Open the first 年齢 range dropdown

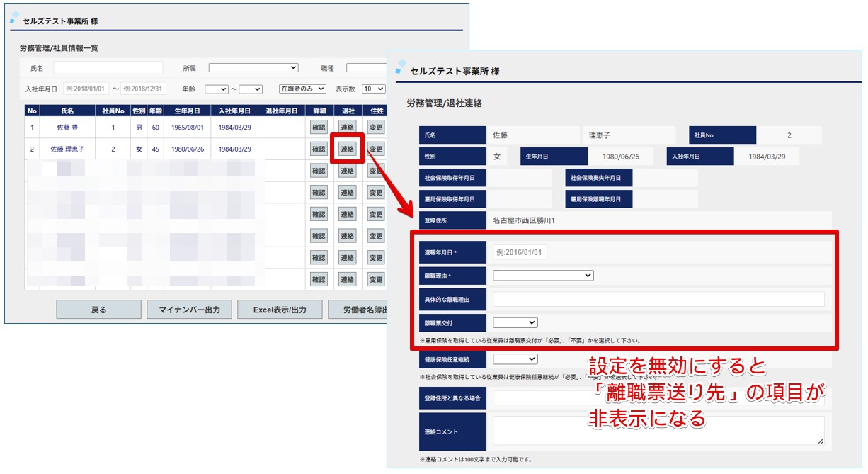click(x=216, y=89)
